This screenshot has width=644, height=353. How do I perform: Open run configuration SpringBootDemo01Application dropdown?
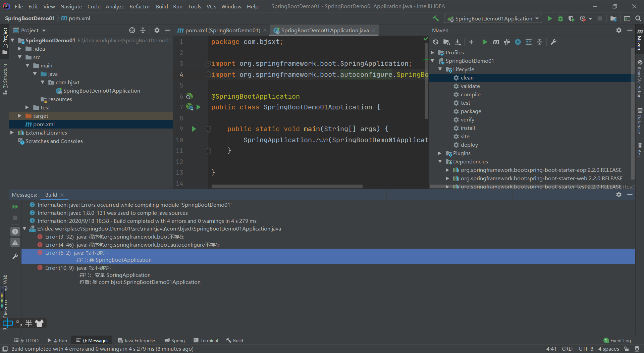coord(493,19)
